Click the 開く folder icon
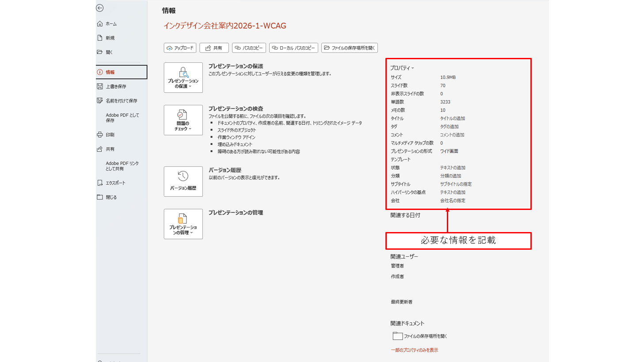Viewport: 644px width, 362px height. [100, 52]
